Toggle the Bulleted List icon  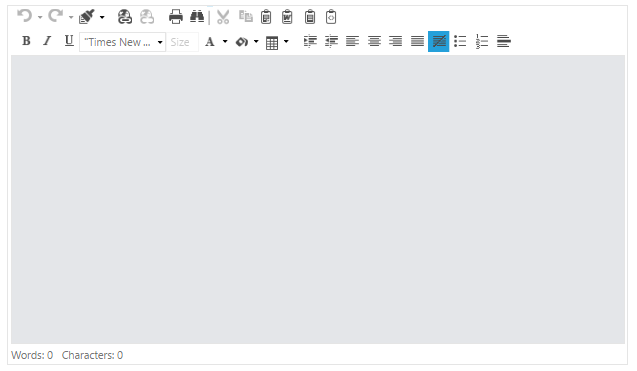(460, 41)
